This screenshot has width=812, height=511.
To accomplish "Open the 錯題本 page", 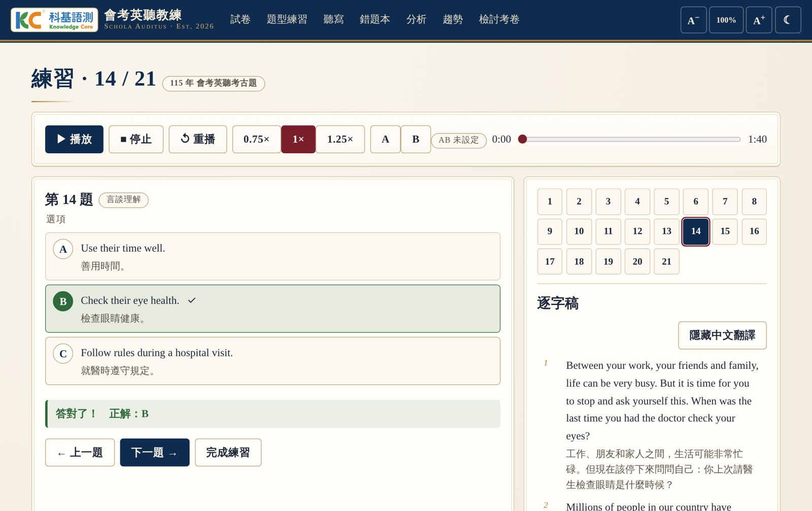I will click(375, 19).
